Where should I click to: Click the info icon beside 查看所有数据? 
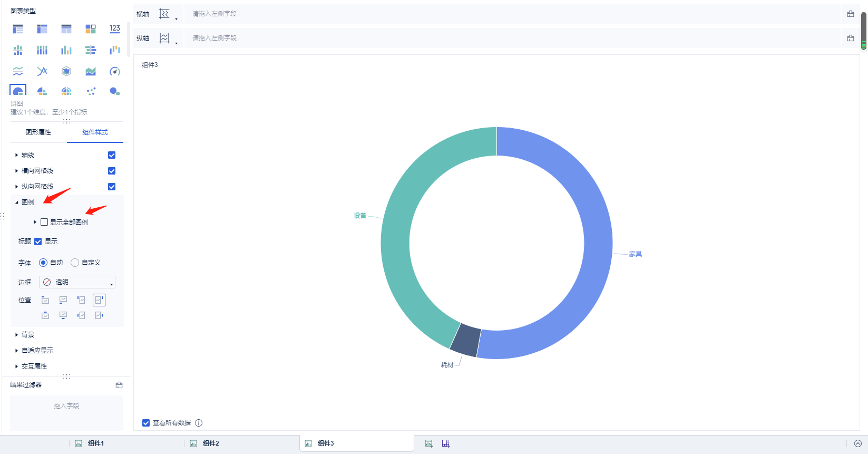pos(199,423)
